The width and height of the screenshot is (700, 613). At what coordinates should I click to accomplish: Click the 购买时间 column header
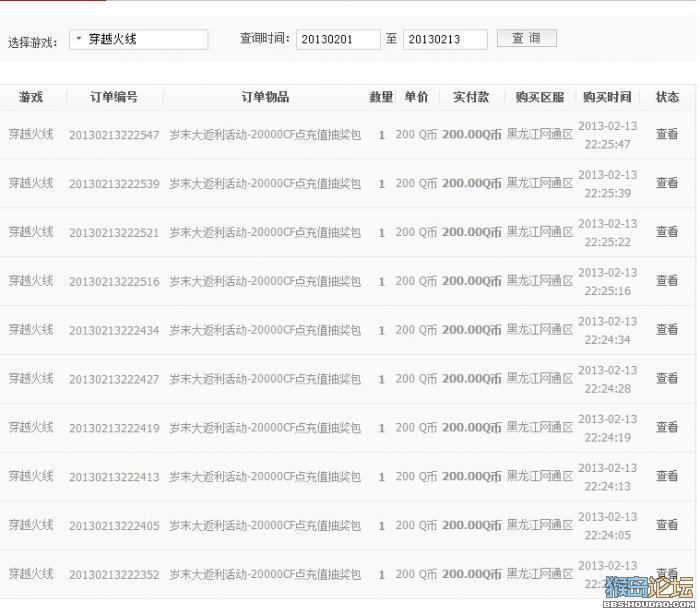tap(607, 97)
